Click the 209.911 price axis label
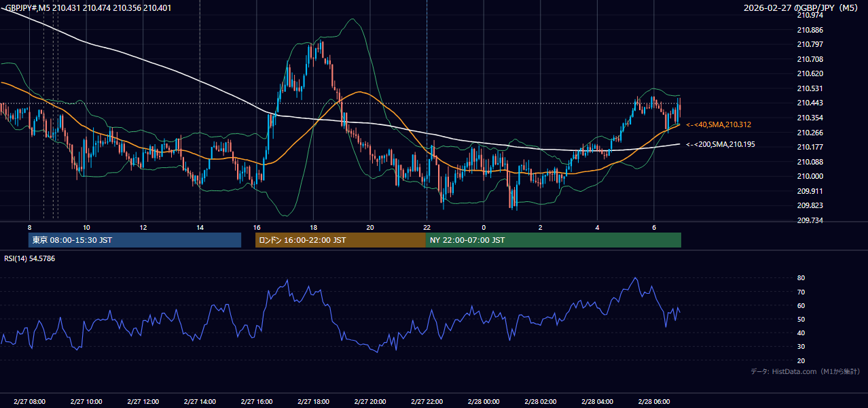 click(810, 191)
